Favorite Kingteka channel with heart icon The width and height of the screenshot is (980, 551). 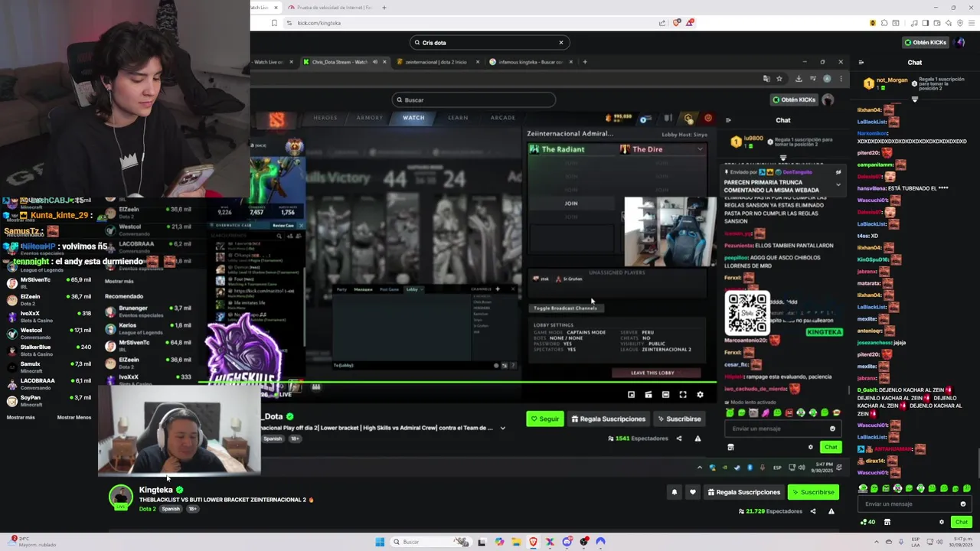click(x=693, y=492)
